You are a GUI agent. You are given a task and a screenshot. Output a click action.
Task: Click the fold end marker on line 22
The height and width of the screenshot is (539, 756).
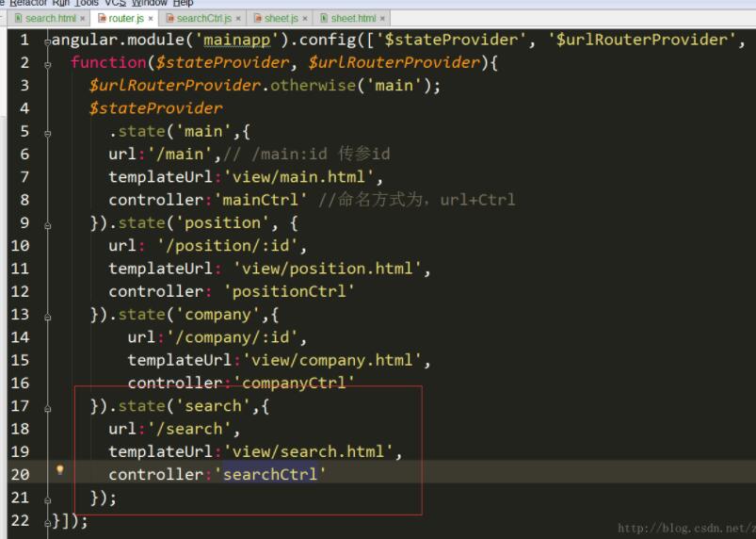tap(47, 523)
